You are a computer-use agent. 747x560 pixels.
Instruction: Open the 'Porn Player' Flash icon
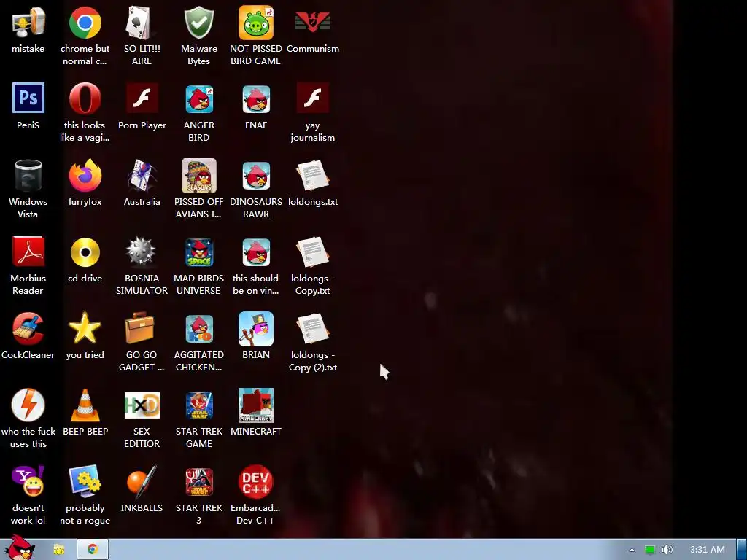pos(142,98)
